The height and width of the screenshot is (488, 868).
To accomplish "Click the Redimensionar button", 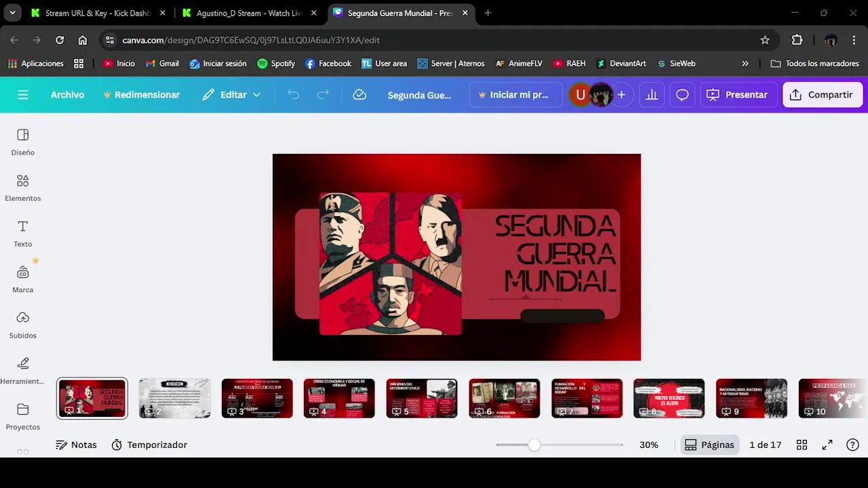I will coord(141,95).
